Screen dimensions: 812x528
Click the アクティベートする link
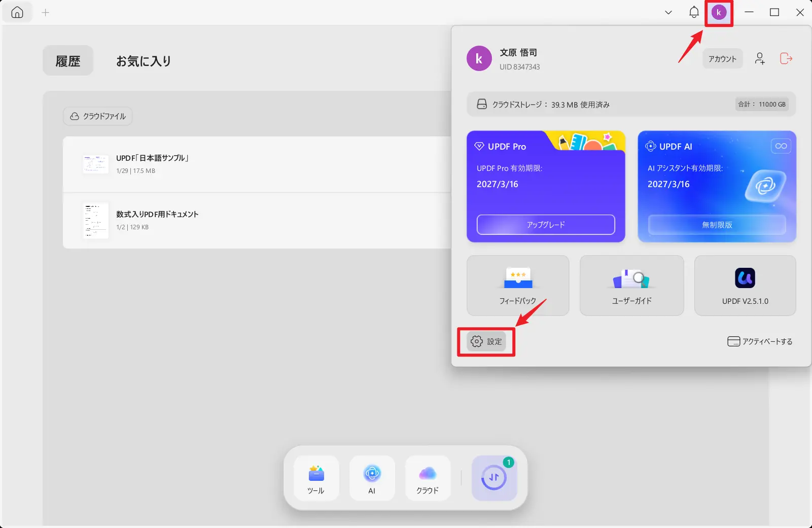pos(760,342)
